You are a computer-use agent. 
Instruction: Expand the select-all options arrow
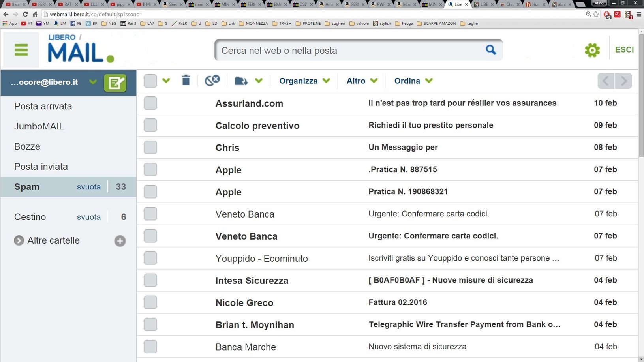tap(166, 81)
